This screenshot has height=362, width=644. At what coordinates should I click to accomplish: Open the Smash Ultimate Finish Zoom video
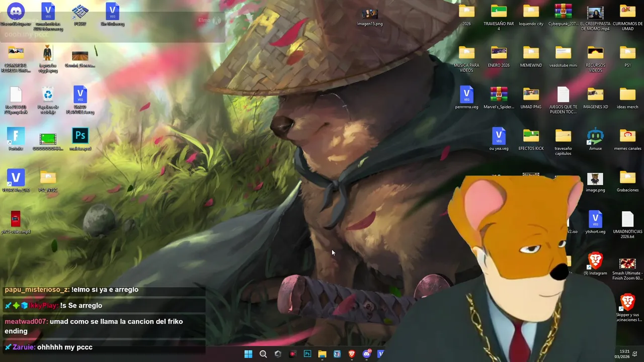(627, 269)
